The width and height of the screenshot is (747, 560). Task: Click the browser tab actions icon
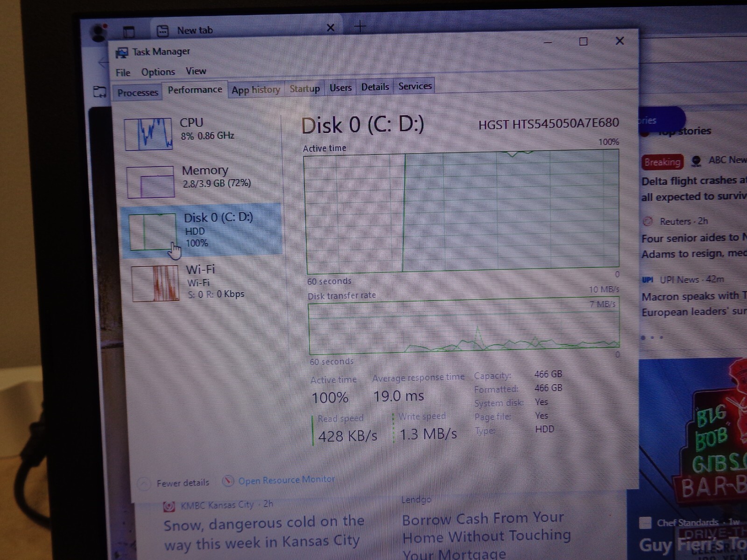pyautogui.click(x=128, y=32)
